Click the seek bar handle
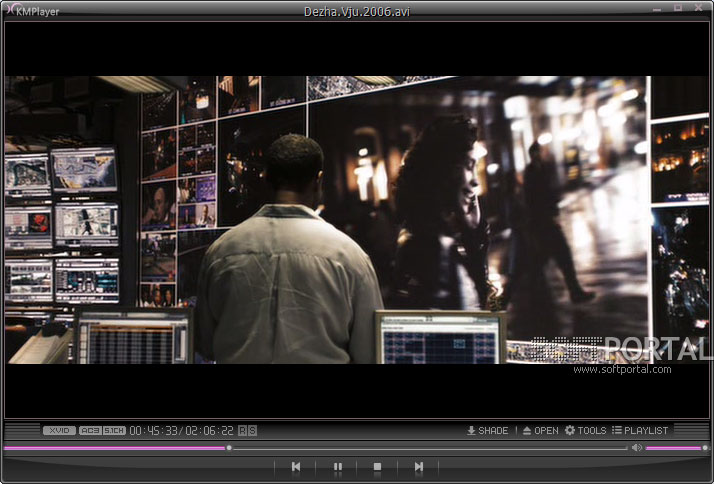This screenshot has height=484, width=714. (229, 448)
